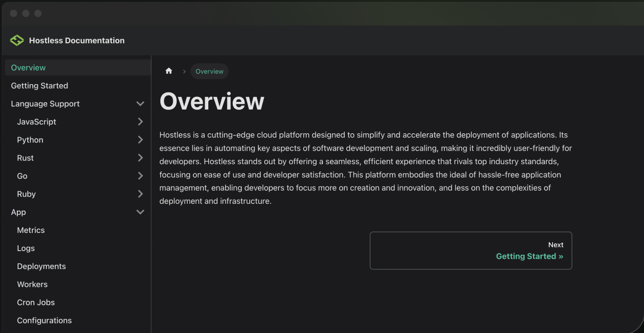Click the Hostless logo icon
This screenshot has width=644, height=333.
tap(16, 40)
